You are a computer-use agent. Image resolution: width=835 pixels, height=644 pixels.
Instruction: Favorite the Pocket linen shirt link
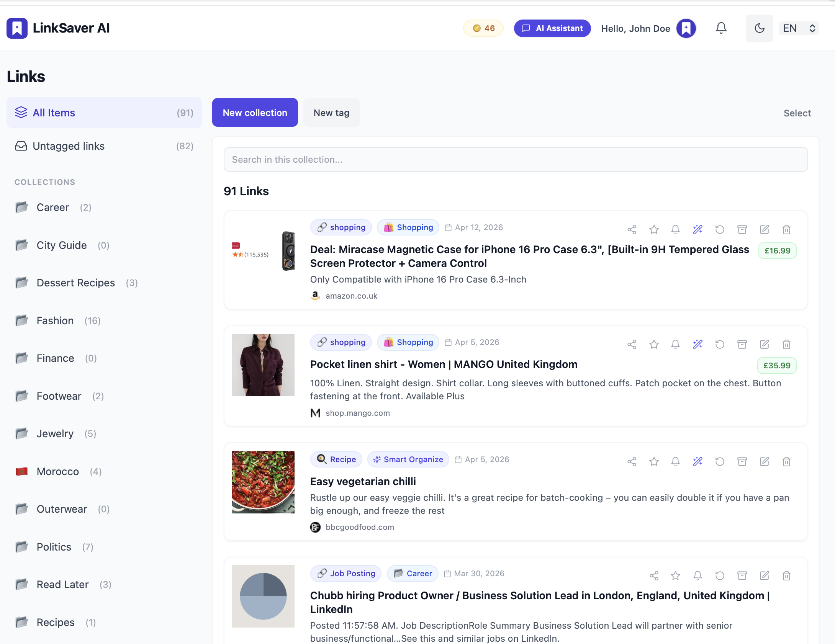click(654, 344)
